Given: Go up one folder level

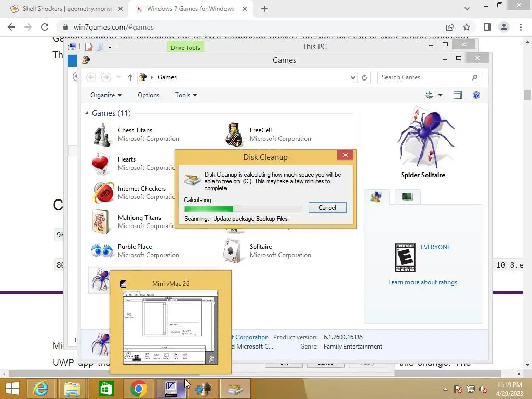Looking at the screenshot, I should [130, 77].
